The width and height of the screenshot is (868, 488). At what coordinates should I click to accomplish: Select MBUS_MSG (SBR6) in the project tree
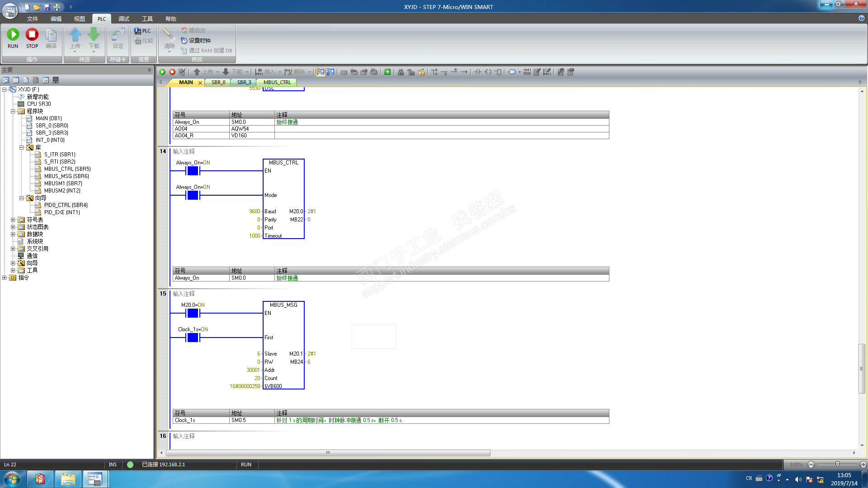[66, 176]
